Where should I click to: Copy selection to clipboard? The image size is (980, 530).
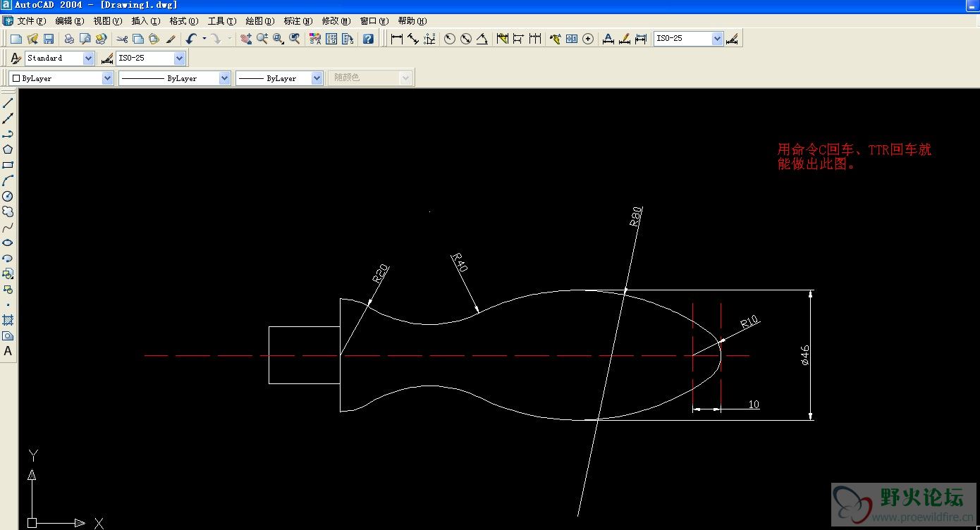pos(137,39)
